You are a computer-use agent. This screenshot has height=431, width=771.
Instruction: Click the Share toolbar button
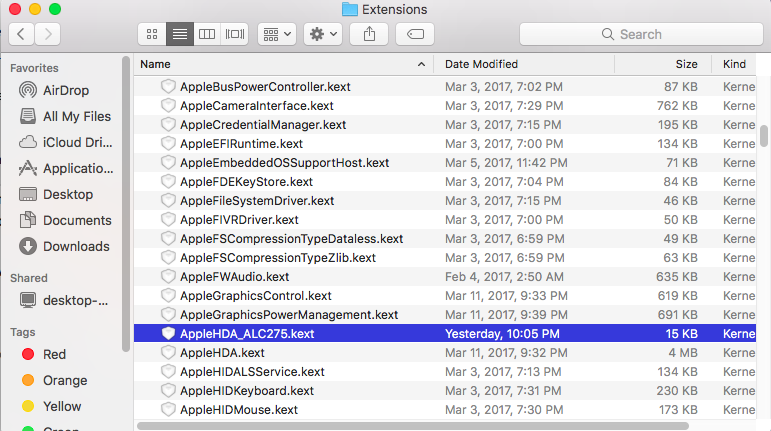pyautogui.click(x=369, y=34)
